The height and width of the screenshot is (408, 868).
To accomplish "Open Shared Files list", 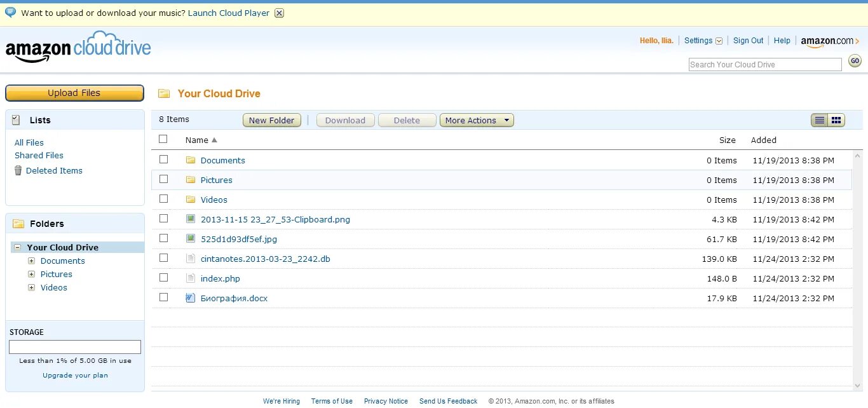I will [39, 155].
